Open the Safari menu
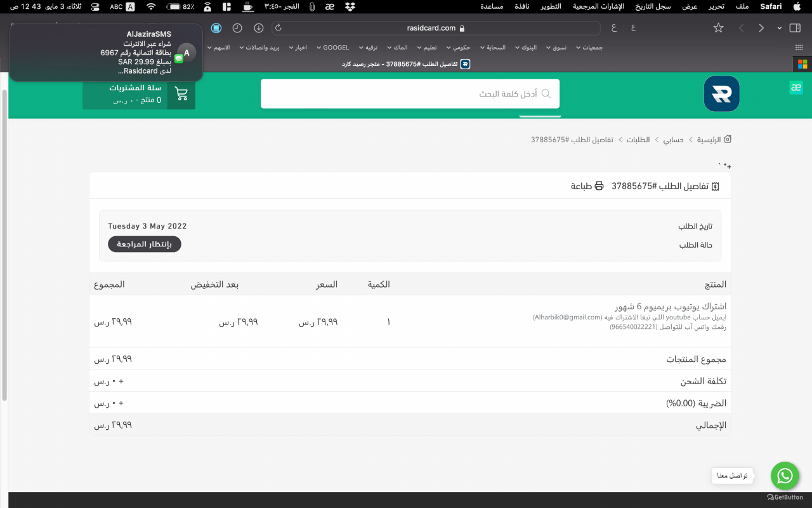Viewport: 812px width, 508px height. [x=771, y=6]
